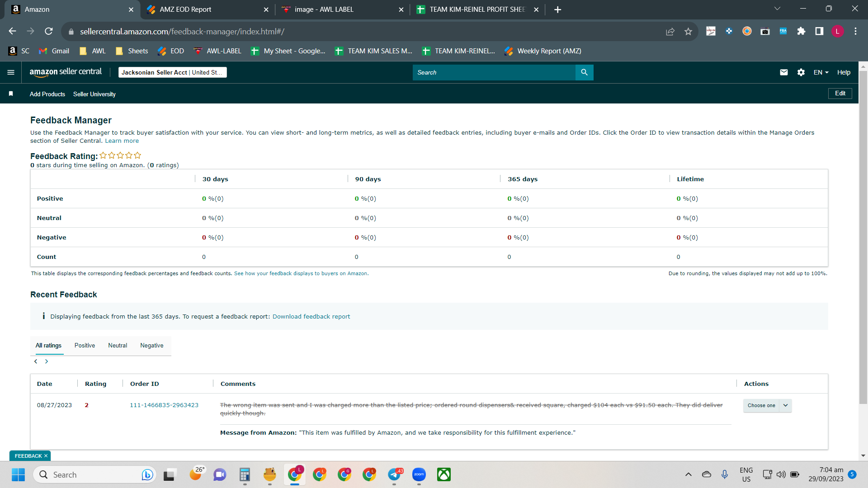Open the EN language dropdown

click(x=821, y=72)
